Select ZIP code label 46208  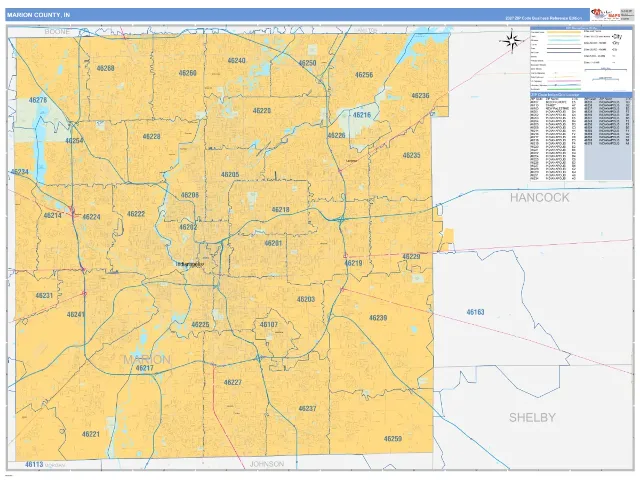[190, 195]
